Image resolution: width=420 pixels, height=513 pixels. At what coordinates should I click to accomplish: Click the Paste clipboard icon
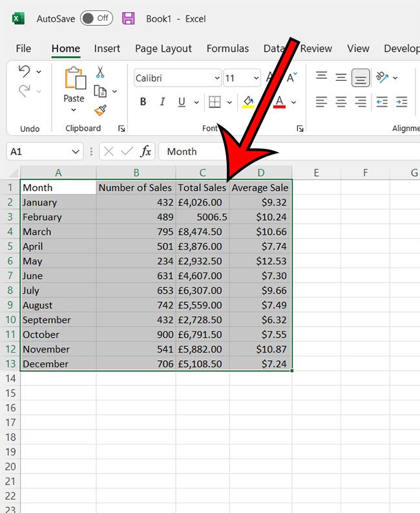pos(74,79)
